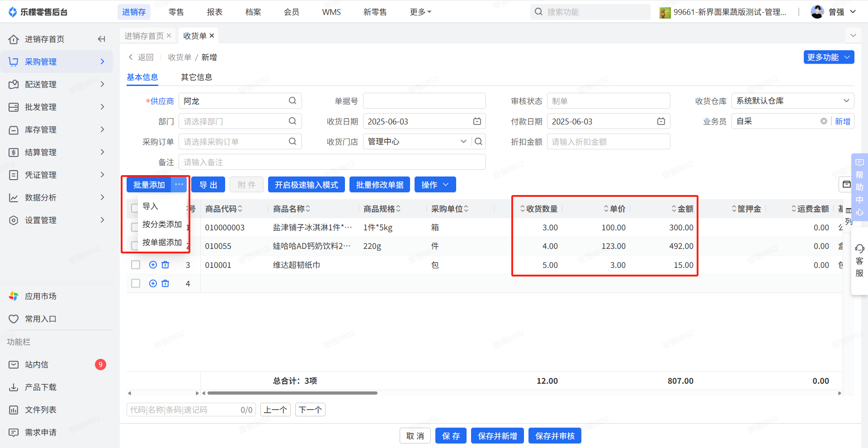Sort by the 收货数量 column header
Screen dimensions: 868x448
539,209
